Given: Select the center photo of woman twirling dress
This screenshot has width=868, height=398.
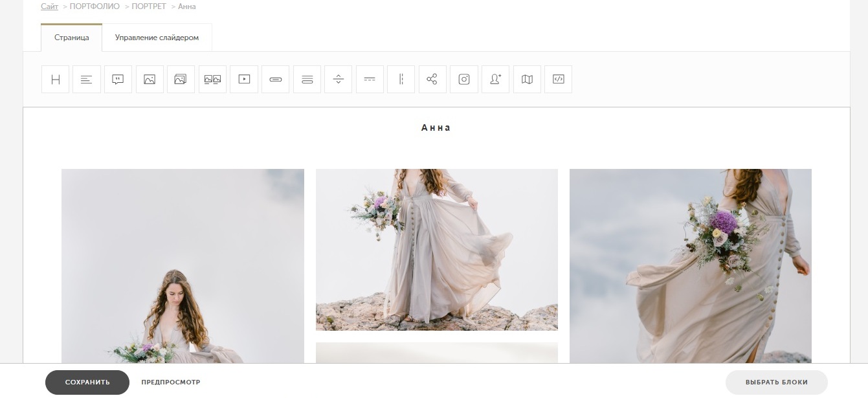Looking at the screenshot, I should coord(436,249).
